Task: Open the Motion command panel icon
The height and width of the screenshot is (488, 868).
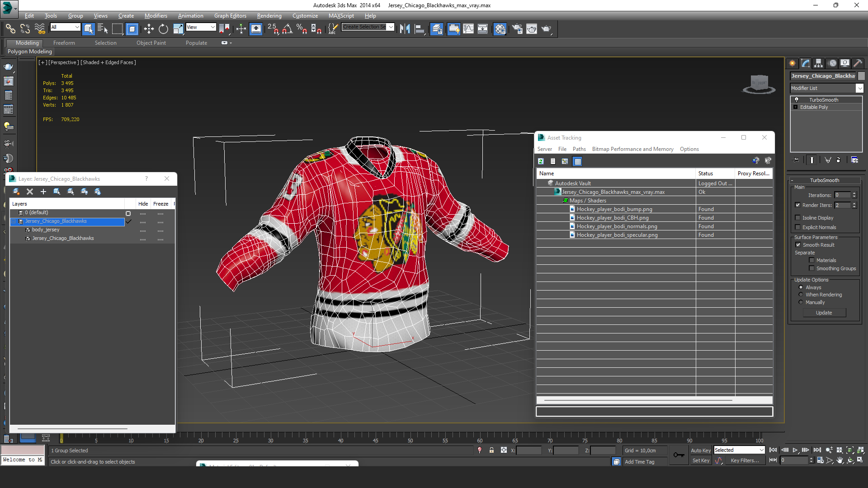Action: click(x=832, y=63)
